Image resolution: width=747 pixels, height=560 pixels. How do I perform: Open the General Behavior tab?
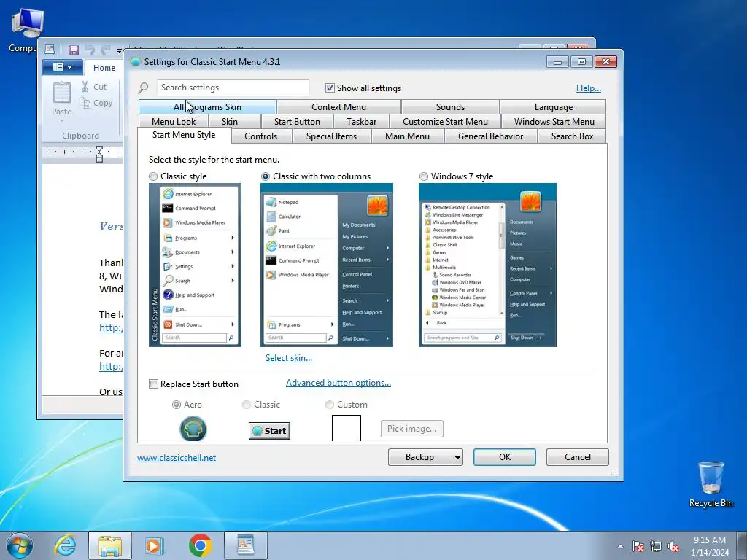pyautogui.click(x=490, y=136)
